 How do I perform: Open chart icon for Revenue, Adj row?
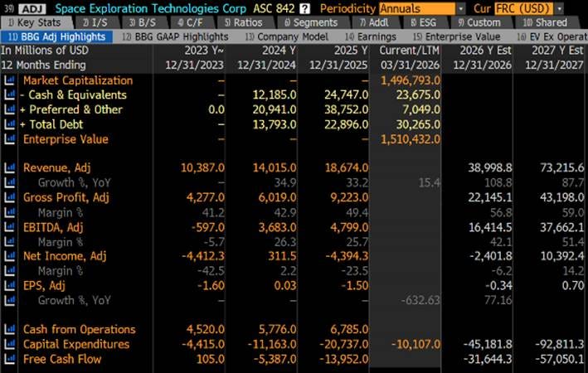(x=9, y=167)
